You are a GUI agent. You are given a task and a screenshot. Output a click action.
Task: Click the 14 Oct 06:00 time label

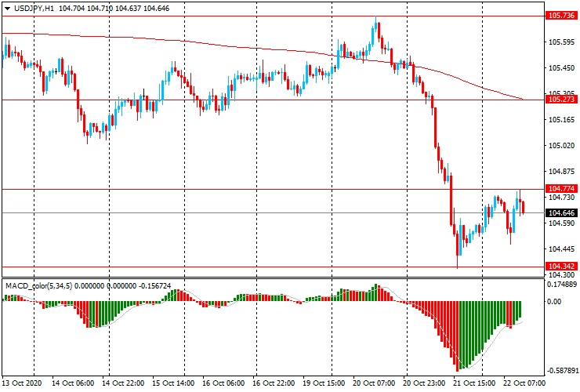73,383
